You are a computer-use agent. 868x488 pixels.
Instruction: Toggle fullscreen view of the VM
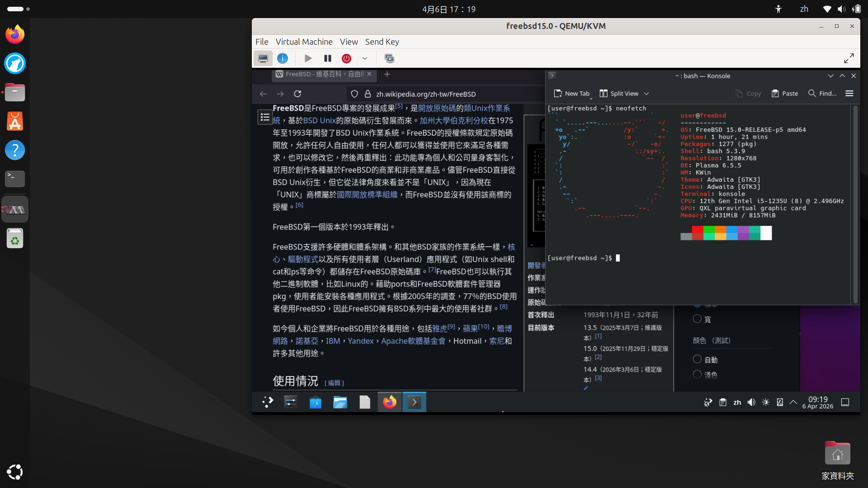(849, 58)
